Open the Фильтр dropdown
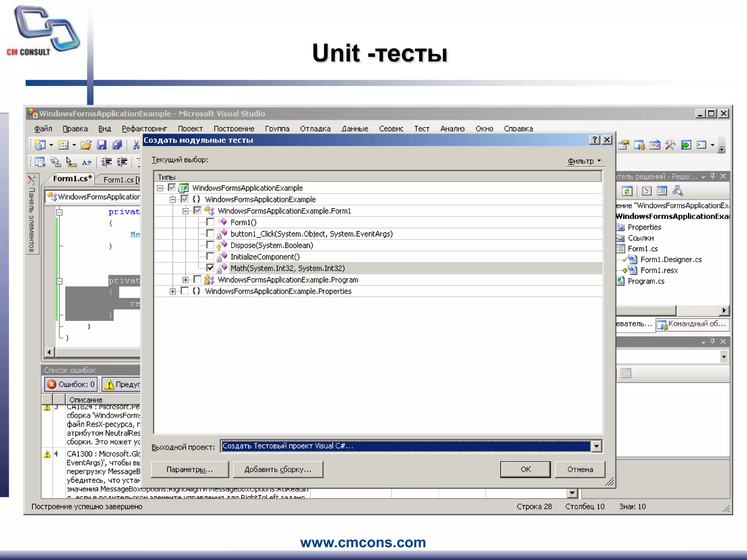747x560 pixels. (584, 161)
